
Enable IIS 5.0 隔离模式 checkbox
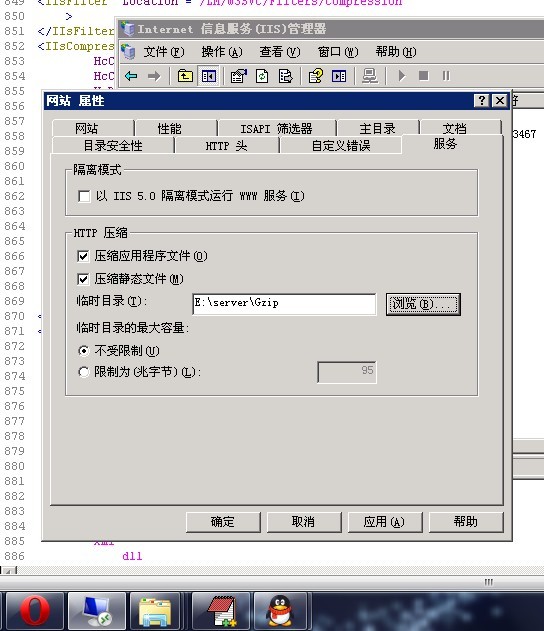tap(84, 196)
